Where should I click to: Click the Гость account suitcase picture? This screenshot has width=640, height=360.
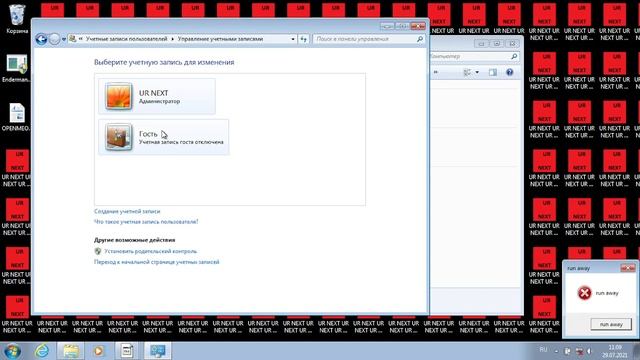(x=118, y=137)
